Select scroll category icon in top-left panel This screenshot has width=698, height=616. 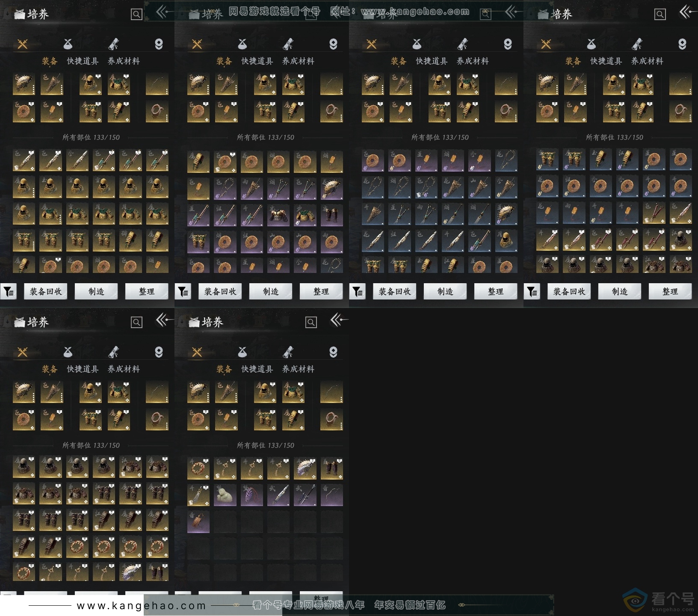[113, 44]
